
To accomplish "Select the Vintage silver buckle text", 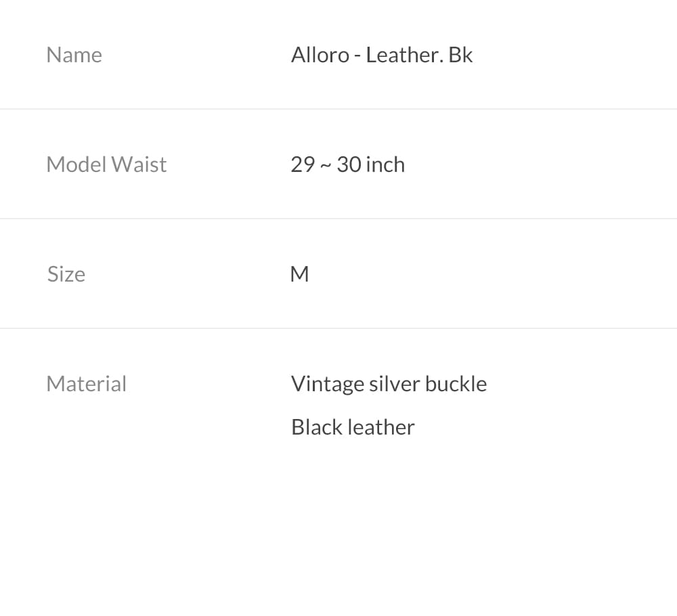I will [389, 384].
